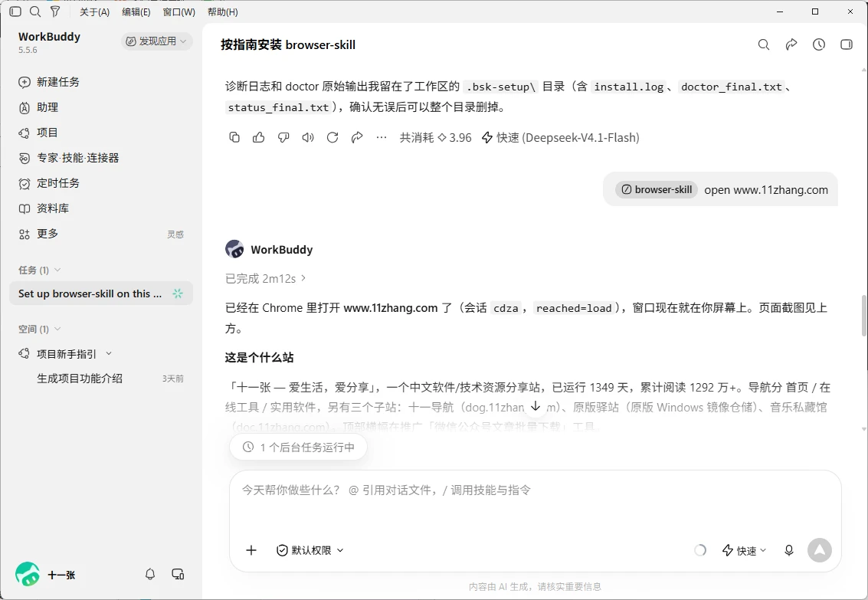The image size is (868, 600).
Task: Click the user name 十一张
Action: tap(61, 575)
